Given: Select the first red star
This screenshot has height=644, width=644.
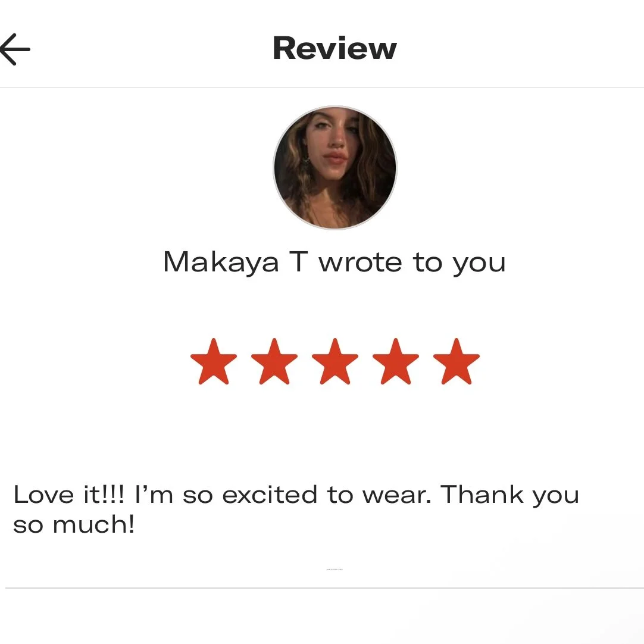Looking at the screenshot, I should 214,361.
